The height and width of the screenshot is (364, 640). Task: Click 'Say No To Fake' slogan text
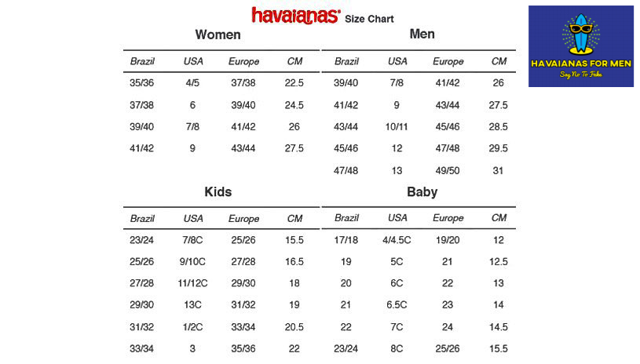(581, 75)
